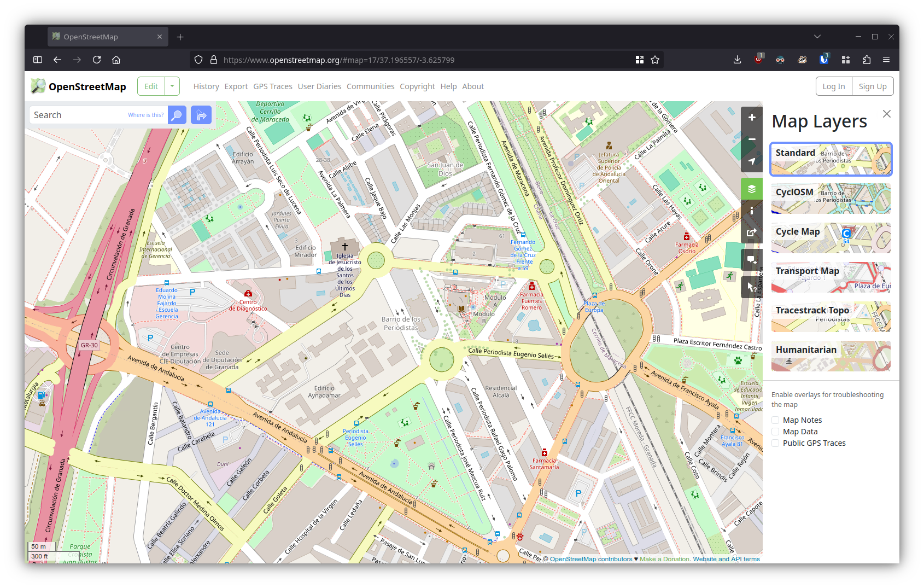Select the Tracestrack Topo layer

coord(831,317)
